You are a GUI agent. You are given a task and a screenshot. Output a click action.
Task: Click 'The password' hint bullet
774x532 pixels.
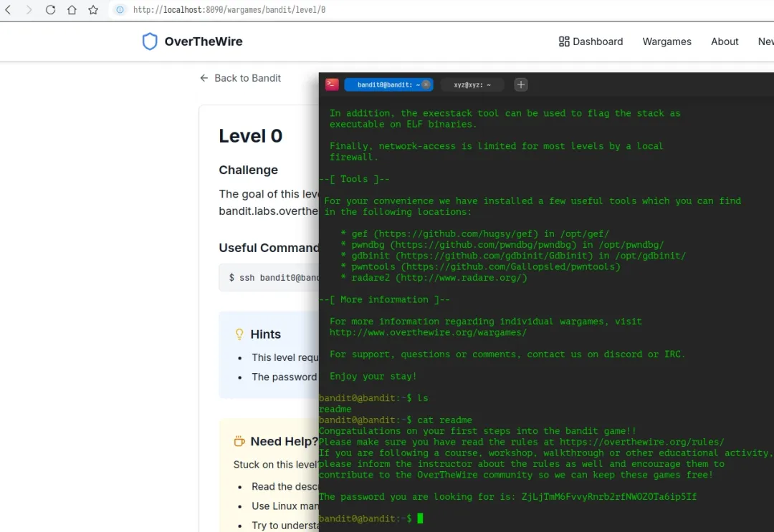[285, 377]
